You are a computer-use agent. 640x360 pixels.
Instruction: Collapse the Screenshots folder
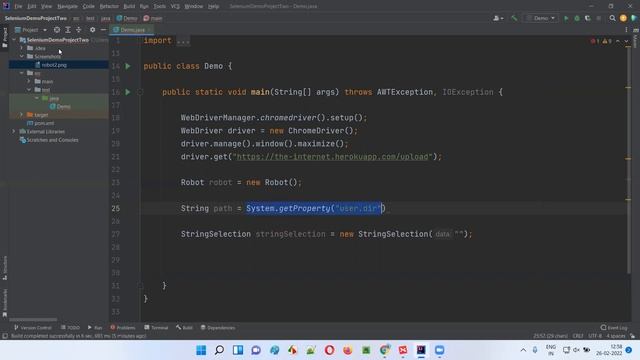(22, 56)
